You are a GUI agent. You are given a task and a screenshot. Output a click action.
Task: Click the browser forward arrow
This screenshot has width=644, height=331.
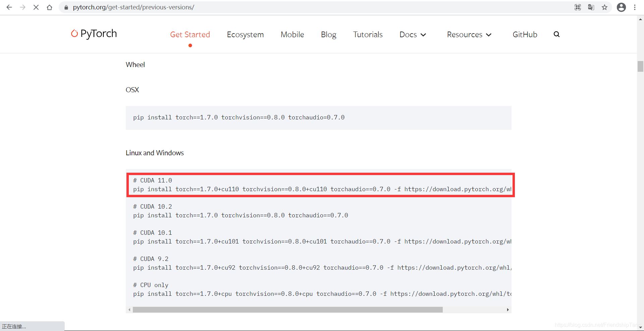pyautogui.click(x=22, y=7)
